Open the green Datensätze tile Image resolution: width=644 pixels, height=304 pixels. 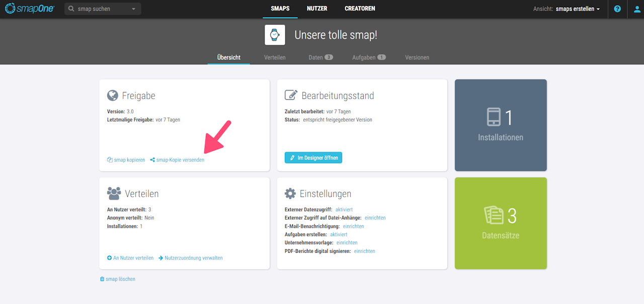point(501,224)
